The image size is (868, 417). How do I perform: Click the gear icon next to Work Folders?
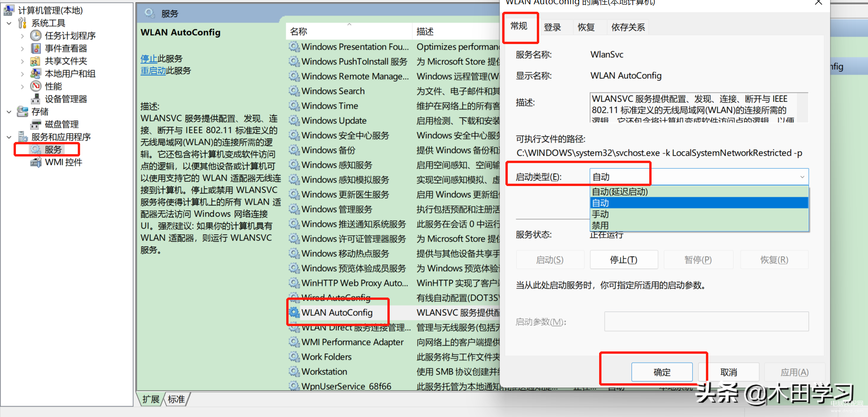(x=294, y=357)
